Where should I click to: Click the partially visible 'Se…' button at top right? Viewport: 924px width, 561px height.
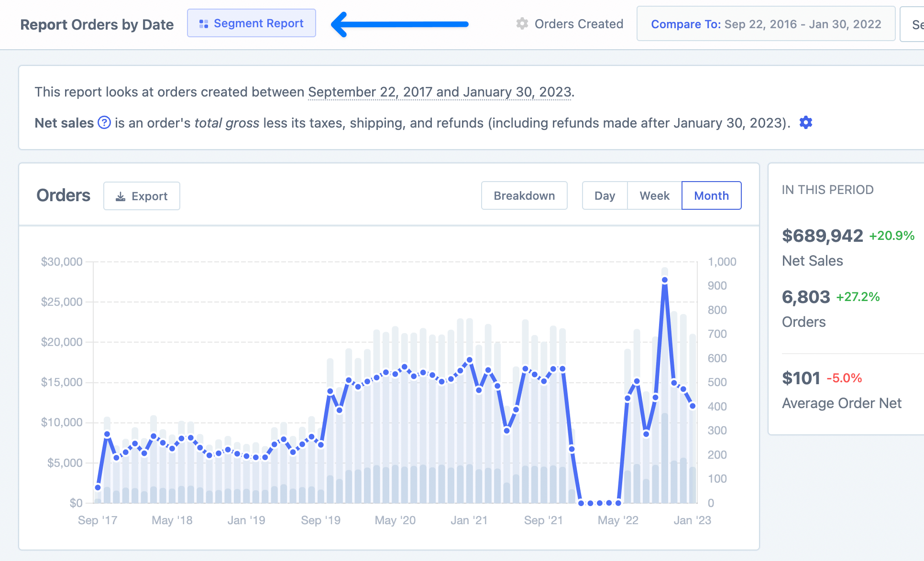916,24
